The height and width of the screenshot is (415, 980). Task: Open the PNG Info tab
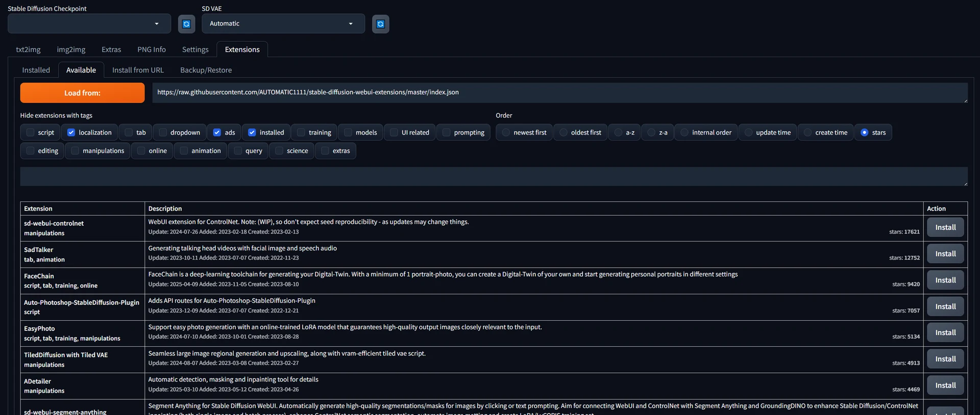(152, 49)
